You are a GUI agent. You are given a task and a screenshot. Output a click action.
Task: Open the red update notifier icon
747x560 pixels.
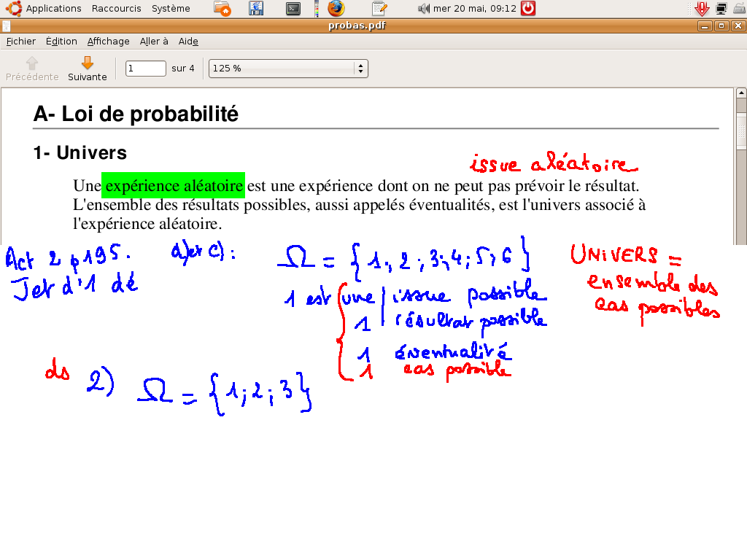702,9
